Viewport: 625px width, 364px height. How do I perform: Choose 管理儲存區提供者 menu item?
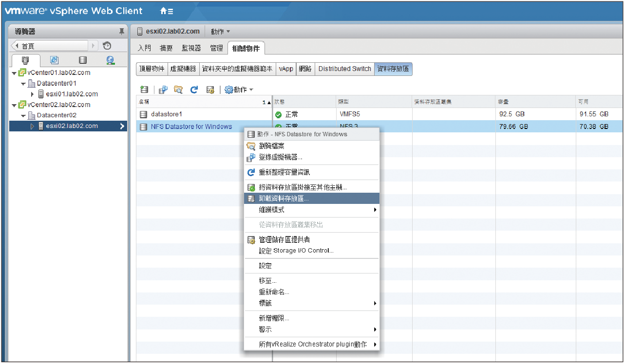[x=312, y=239]
